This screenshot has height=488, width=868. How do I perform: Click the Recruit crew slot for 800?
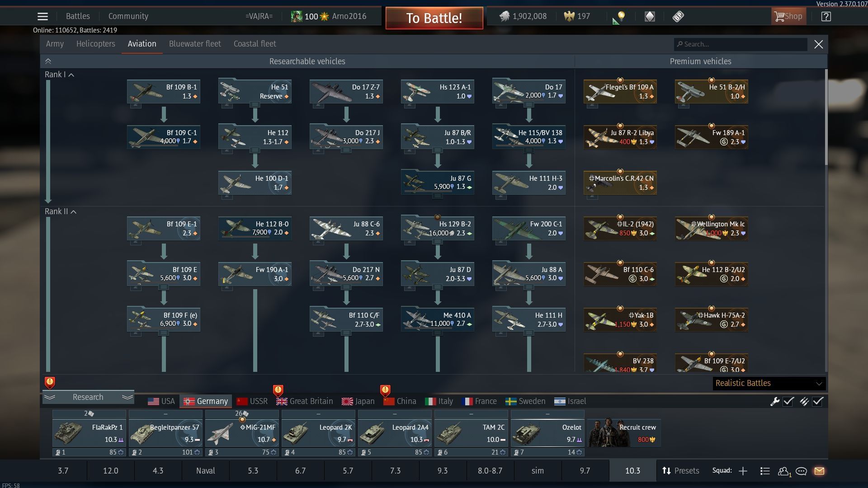click(623, 433)
